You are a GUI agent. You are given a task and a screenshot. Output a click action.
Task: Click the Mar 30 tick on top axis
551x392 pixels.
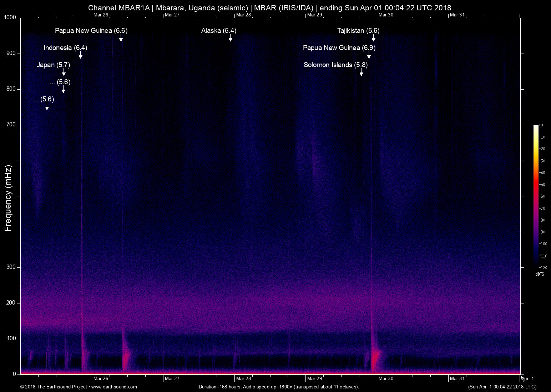point(386,15)
